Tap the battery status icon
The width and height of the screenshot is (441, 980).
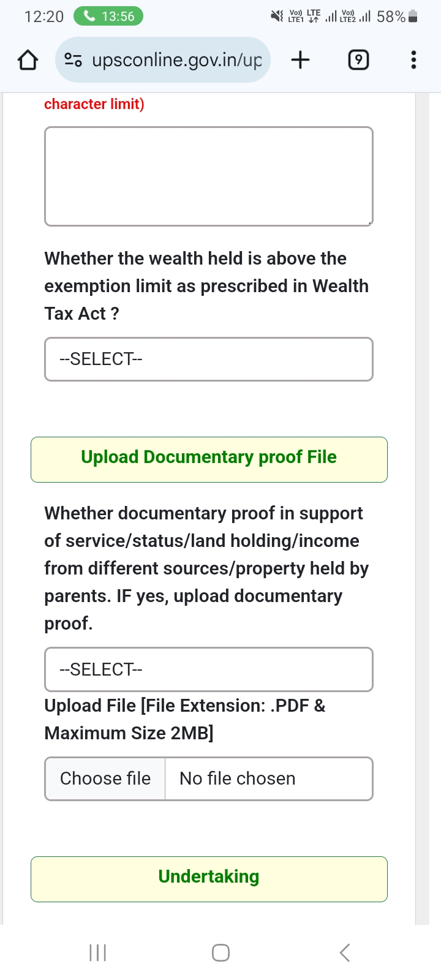point(413,17)
